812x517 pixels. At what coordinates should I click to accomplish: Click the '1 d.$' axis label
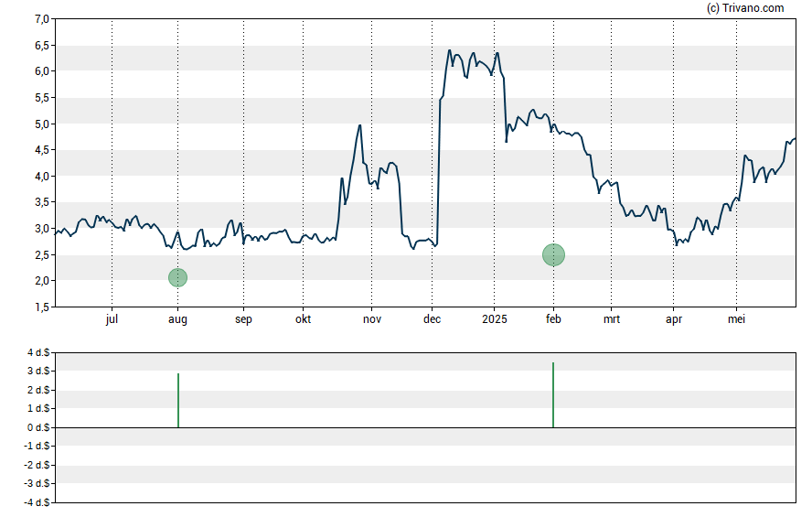tap(38, 408)
